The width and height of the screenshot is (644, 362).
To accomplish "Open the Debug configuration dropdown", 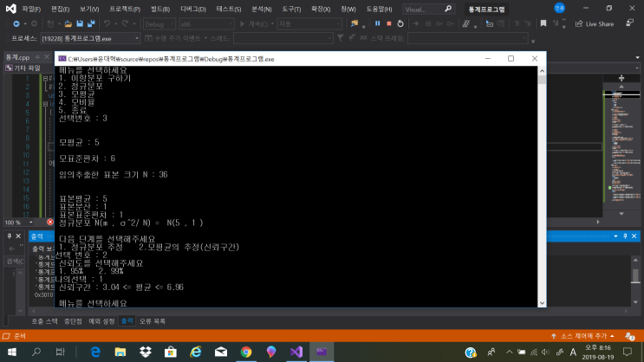I will point(159,24).
